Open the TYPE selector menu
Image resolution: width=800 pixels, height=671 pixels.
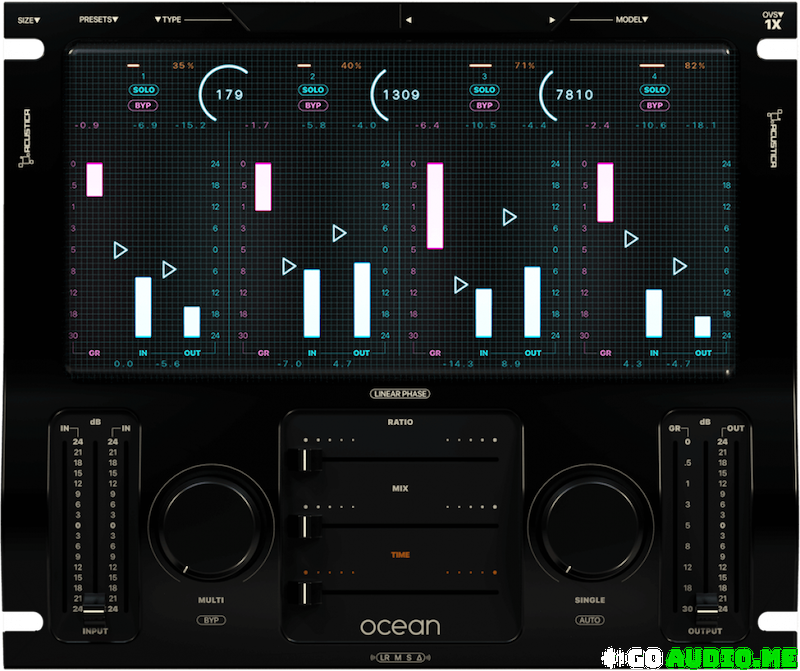(168, 19)
